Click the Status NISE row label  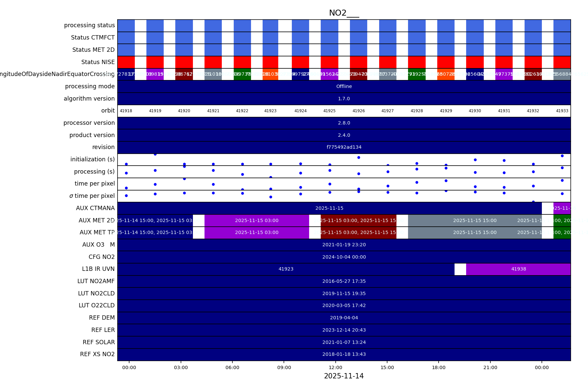tap(98, 62)
